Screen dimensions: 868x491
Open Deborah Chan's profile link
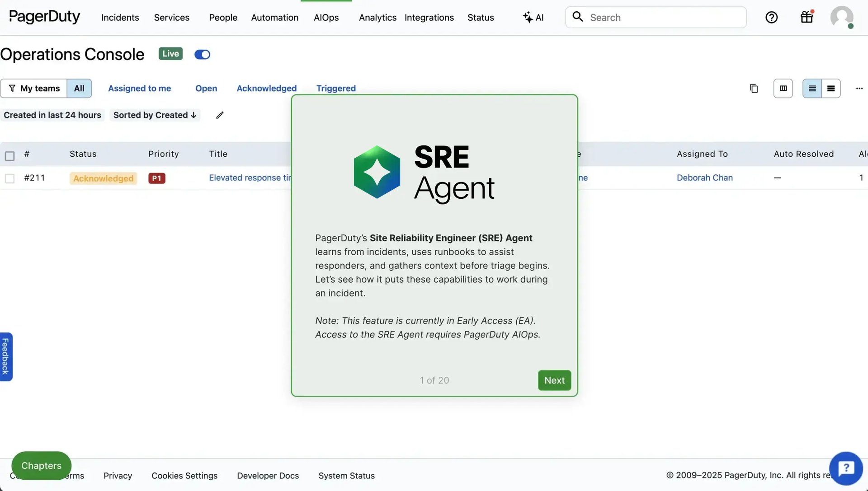[x=705, y=178]
